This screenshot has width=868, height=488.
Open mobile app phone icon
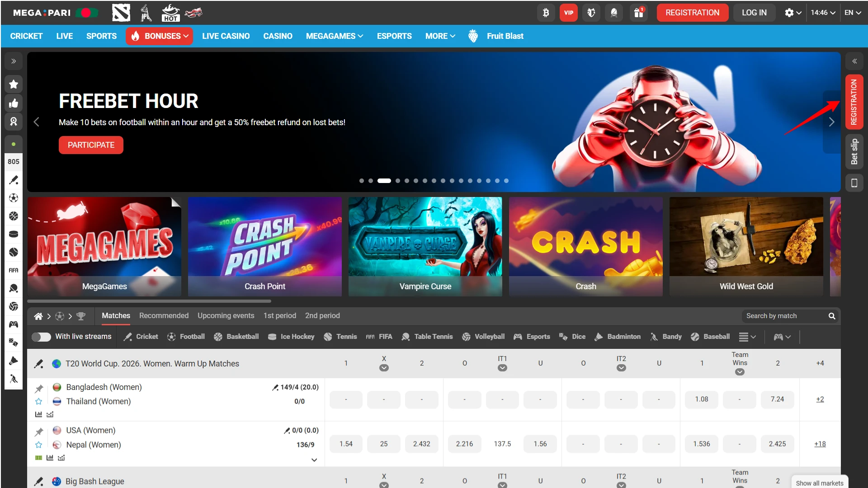click(x=854, y=183)
